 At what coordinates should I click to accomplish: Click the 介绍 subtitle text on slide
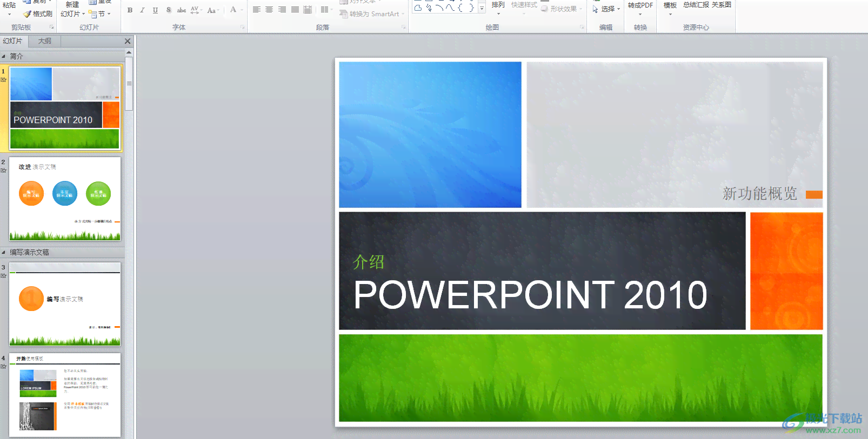(x=368, y=262)
